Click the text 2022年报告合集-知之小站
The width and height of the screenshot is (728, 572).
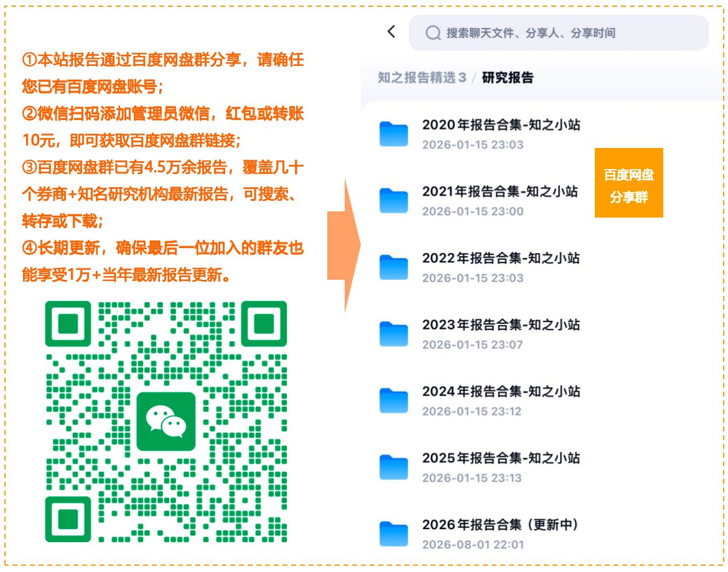click(x=502, y=259)
